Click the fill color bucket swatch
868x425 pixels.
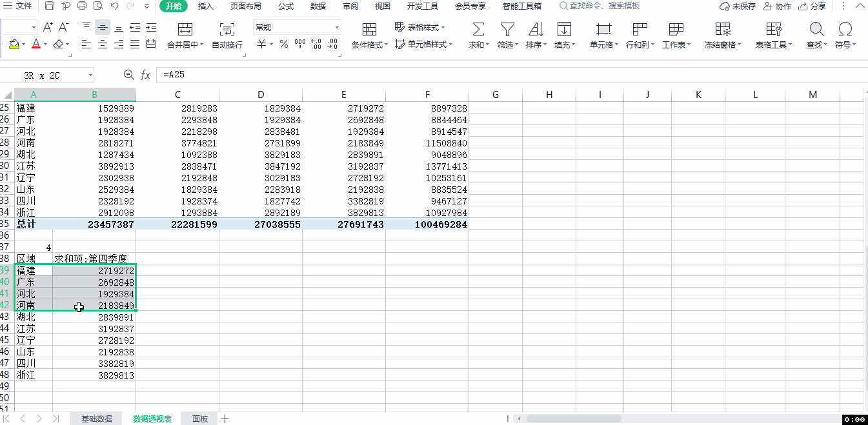14,44
